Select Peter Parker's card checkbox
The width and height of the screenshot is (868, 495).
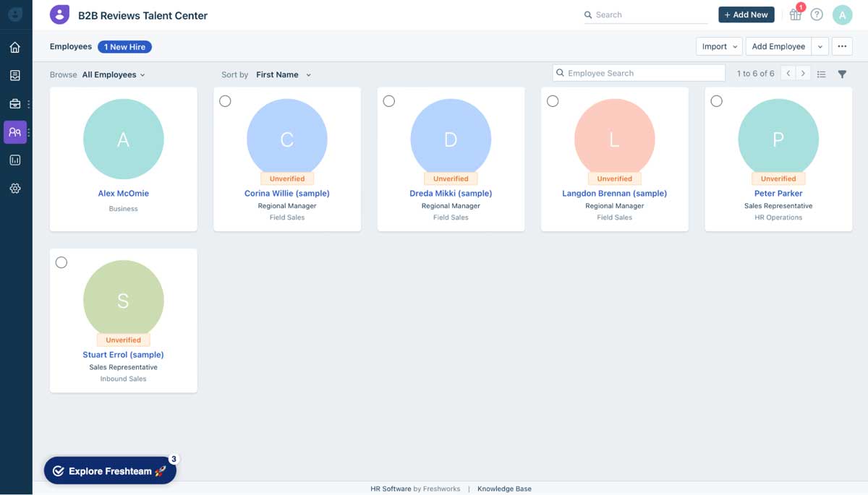716,101
